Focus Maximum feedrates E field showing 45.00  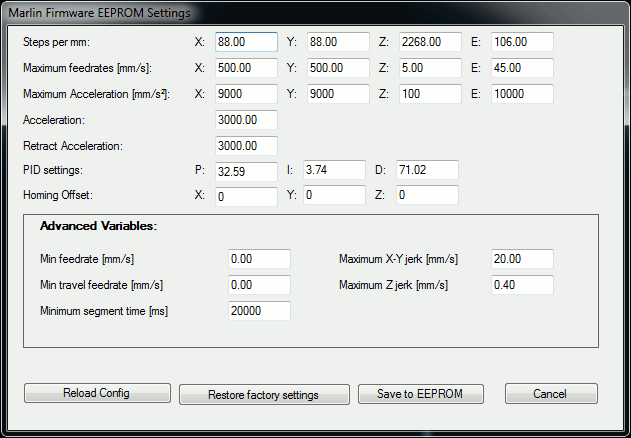[522, 68]
